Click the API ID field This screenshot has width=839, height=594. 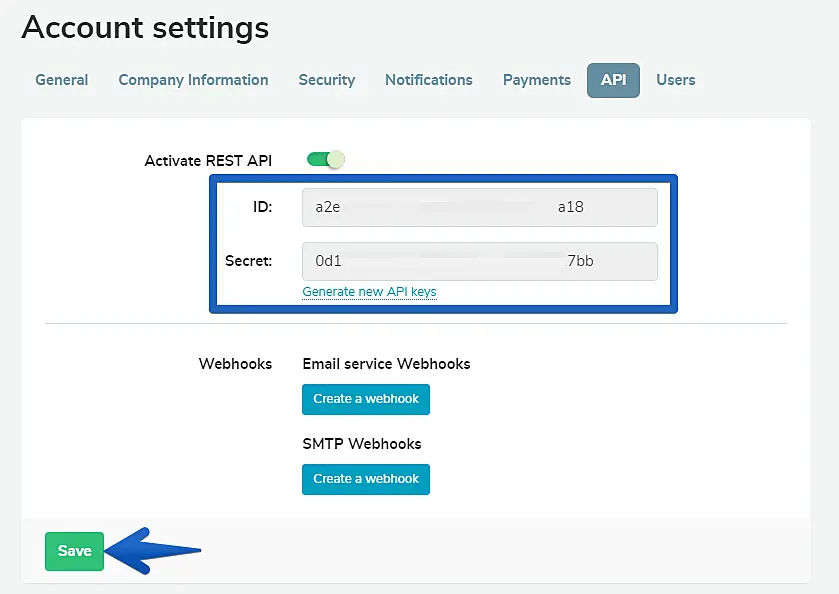click(x=479, y=208)
